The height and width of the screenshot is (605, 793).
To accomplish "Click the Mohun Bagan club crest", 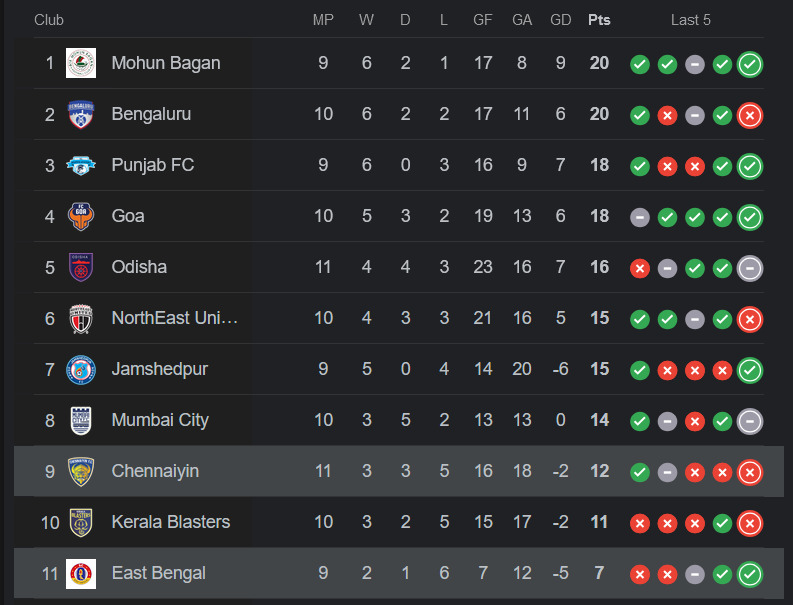I will (x=81, y=63).
